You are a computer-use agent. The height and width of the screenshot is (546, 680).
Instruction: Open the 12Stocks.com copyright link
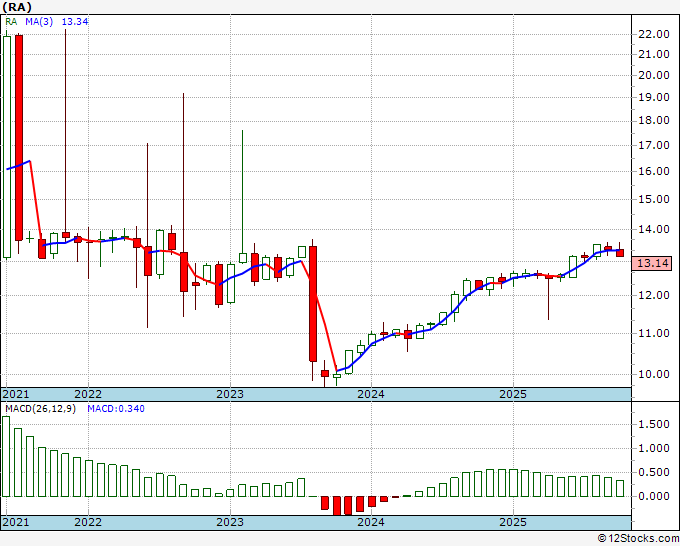638,539
